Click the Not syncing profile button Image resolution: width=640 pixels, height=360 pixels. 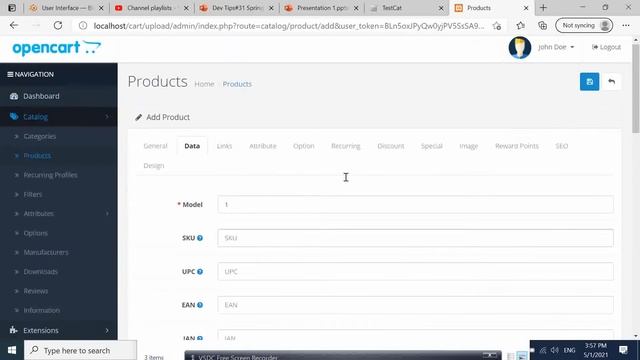pyautogui.click(x=584, y=25)
